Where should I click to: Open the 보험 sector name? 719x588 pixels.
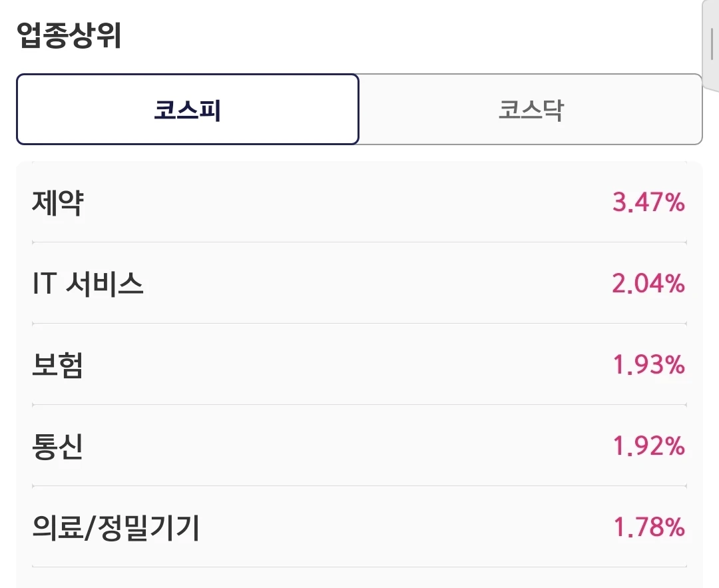tap(57, 365)
